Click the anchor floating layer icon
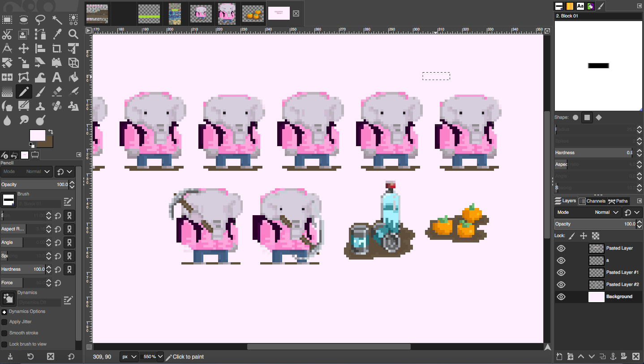This screenshot has width=644, height=364. click(x=614, y=356)
